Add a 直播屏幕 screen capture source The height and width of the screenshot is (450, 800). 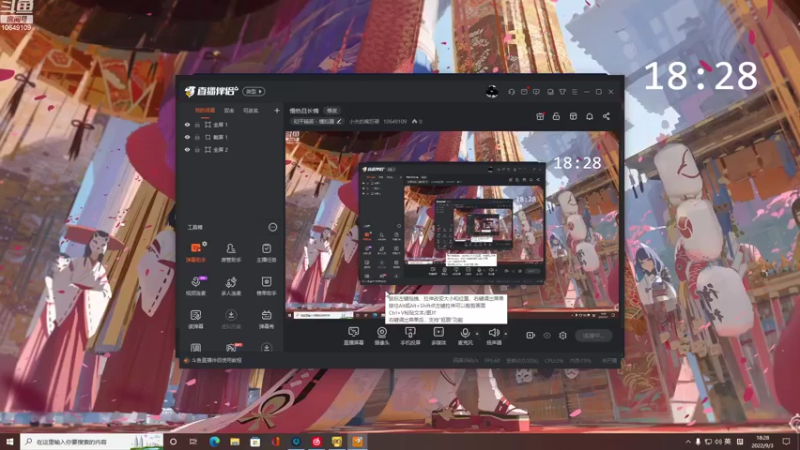click(x=354, y=336)
